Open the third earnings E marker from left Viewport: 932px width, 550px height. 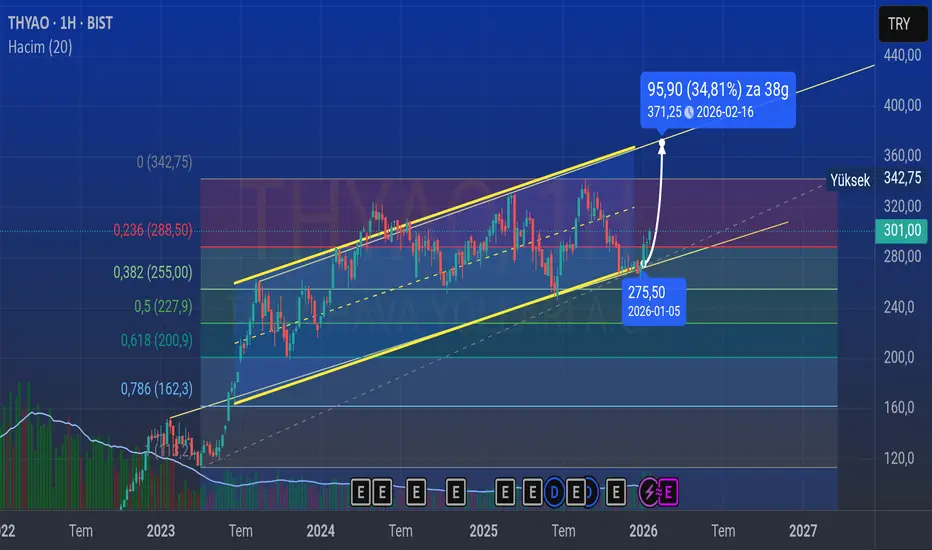pos(416,492)
